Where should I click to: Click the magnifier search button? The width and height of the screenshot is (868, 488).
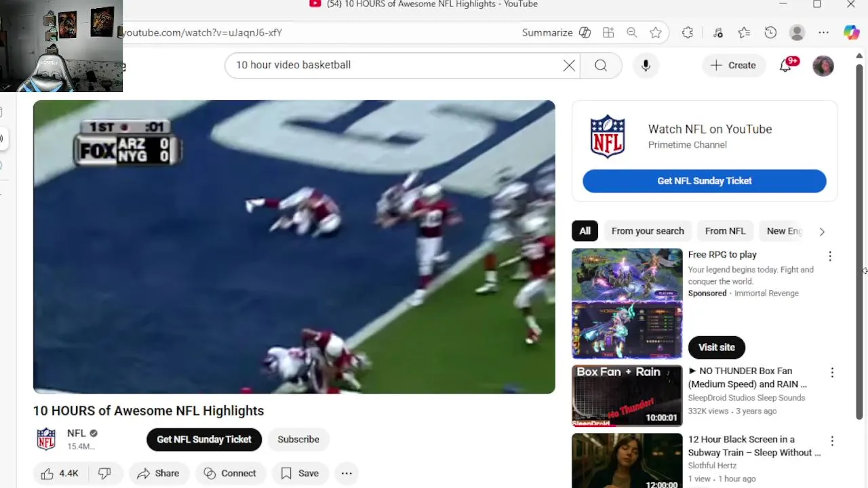click(x=601, y=65)
